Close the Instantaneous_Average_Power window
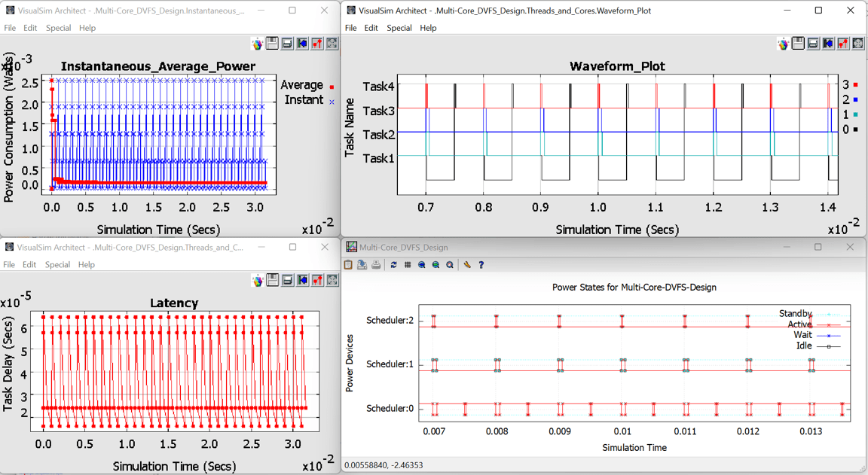Image resolution: width=868 pixels, height=475 pixels. pyautogui.click(x=324, y=11)
